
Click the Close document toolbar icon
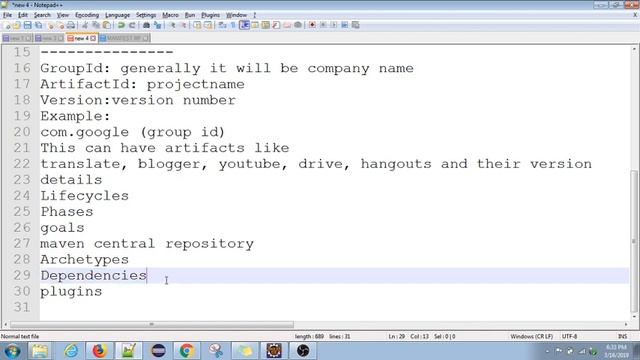click(x=50, y=25)
